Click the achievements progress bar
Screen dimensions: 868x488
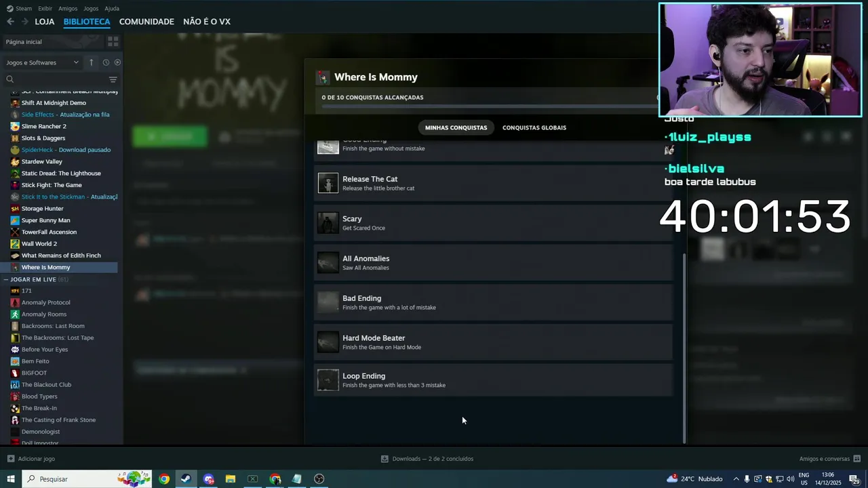coord(490,106)
